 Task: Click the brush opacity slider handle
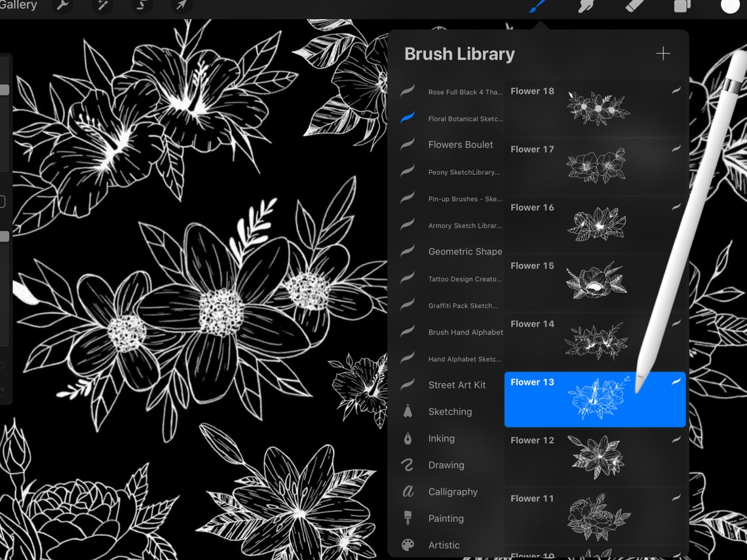[5, 236]
